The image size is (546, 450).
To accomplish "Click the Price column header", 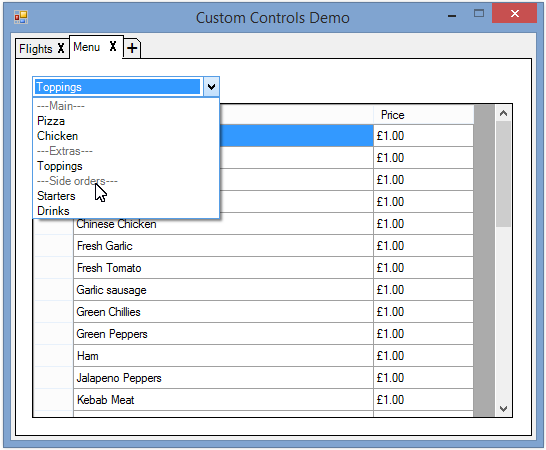I will [423, 115].
